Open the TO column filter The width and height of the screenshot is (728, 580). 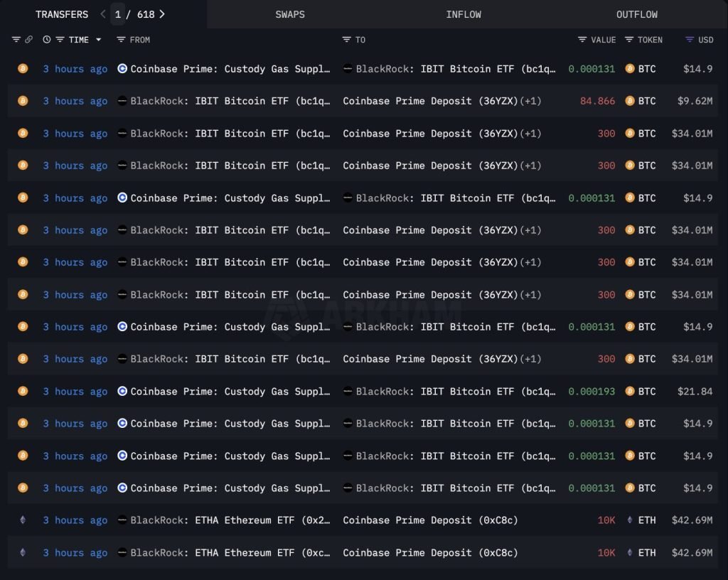click(x=347, y=40)
